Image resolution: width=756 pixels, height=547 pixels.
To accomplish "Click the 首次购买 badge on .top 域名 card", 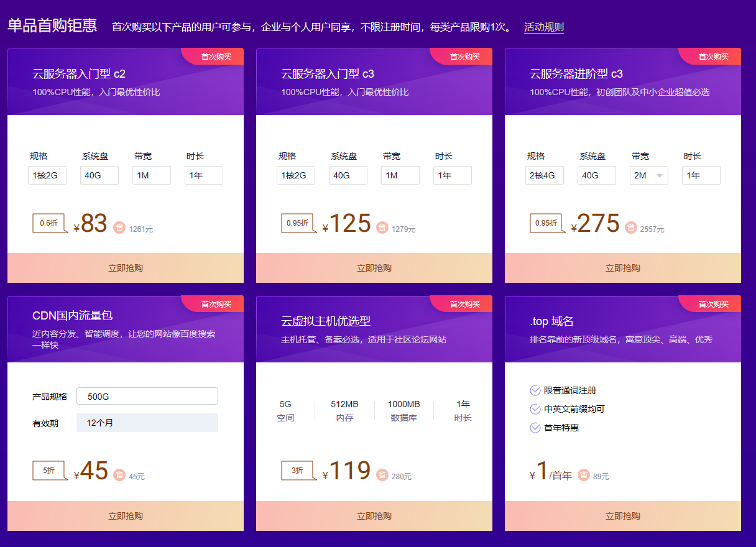I will pyautogui.click(x=712, y=304).
